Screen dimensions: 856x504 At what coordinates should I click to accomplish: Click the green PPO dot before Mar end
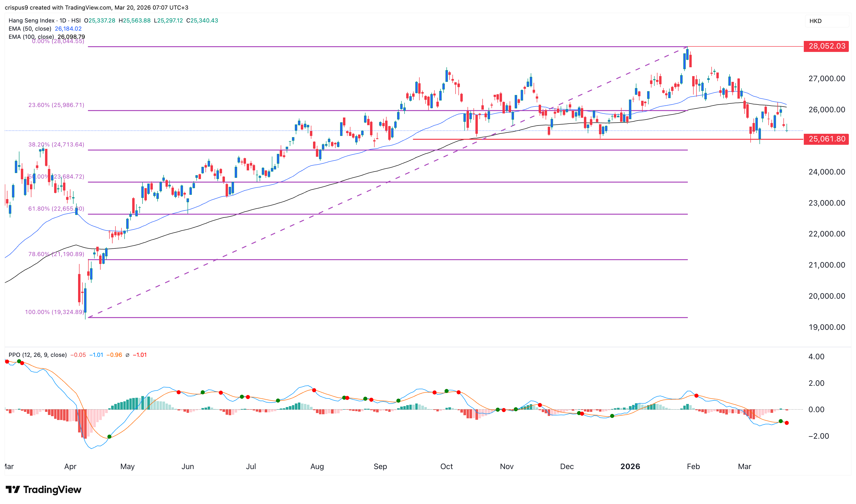pos(781,421)
